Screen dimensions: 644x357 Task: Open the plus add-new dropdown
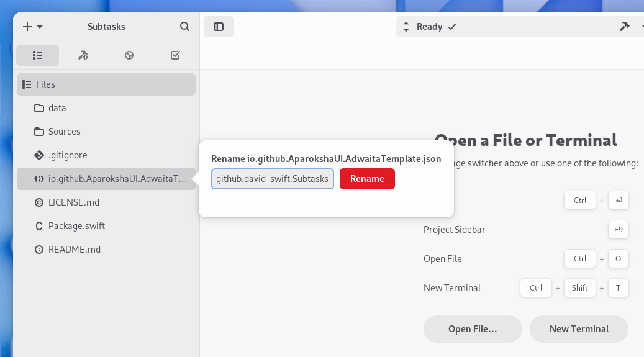(32, 27)
